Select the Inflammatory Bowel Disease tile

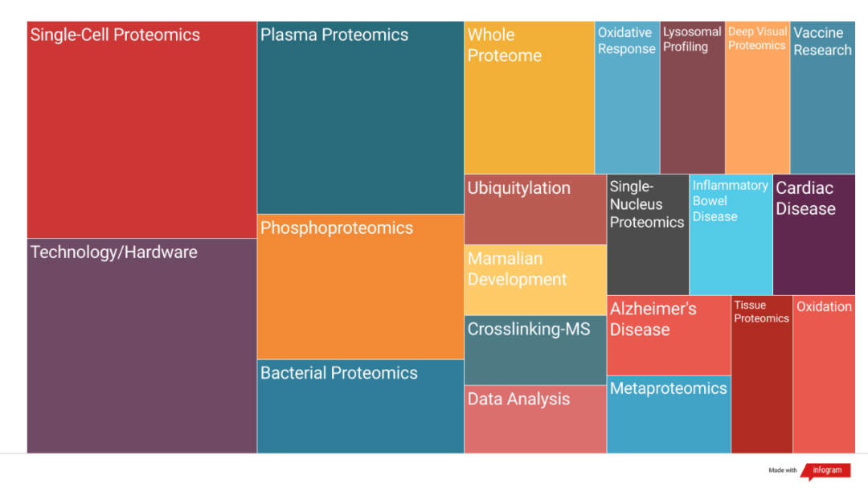pyautogui.click(x=731, y=235)
